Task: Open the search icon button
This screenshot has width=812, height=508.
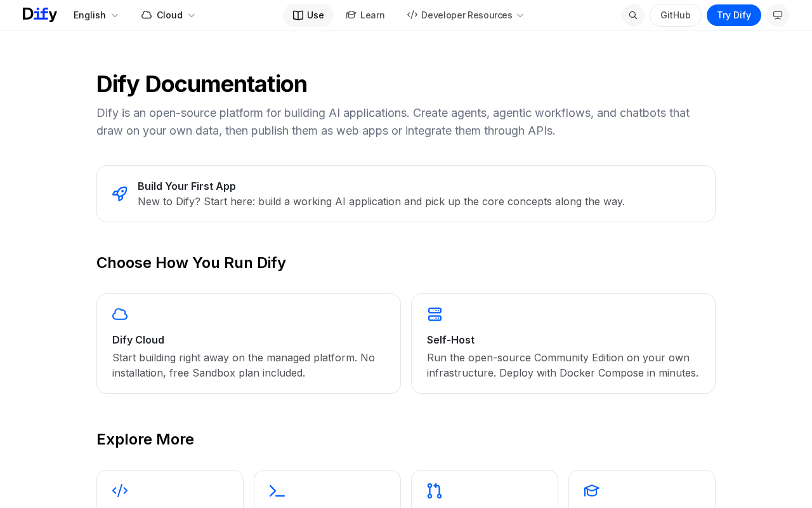Action: pyautogui.click(x=633, y=15)
